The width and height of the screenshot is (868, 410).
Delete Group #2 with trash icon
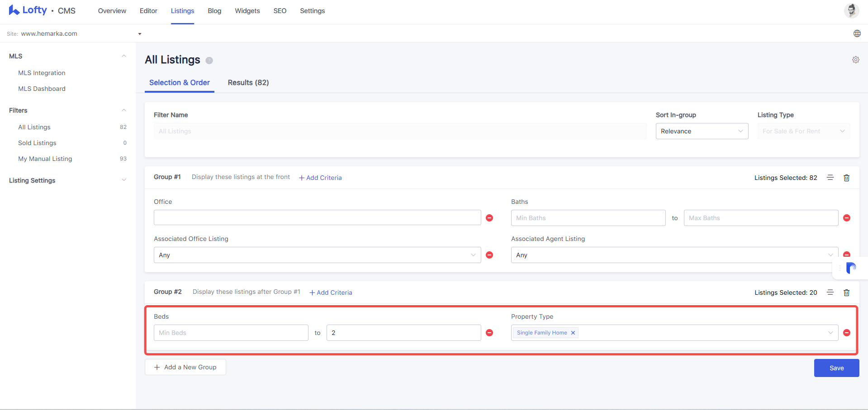click(x=846, y=292)
